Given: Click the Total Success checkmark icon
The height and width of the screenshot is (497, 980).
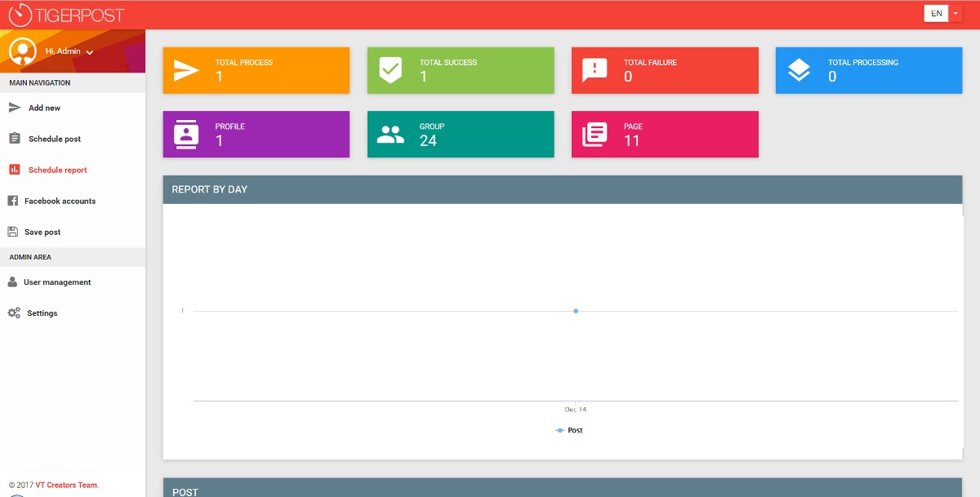Looking at the screenshot, I should tap(390, 70).
